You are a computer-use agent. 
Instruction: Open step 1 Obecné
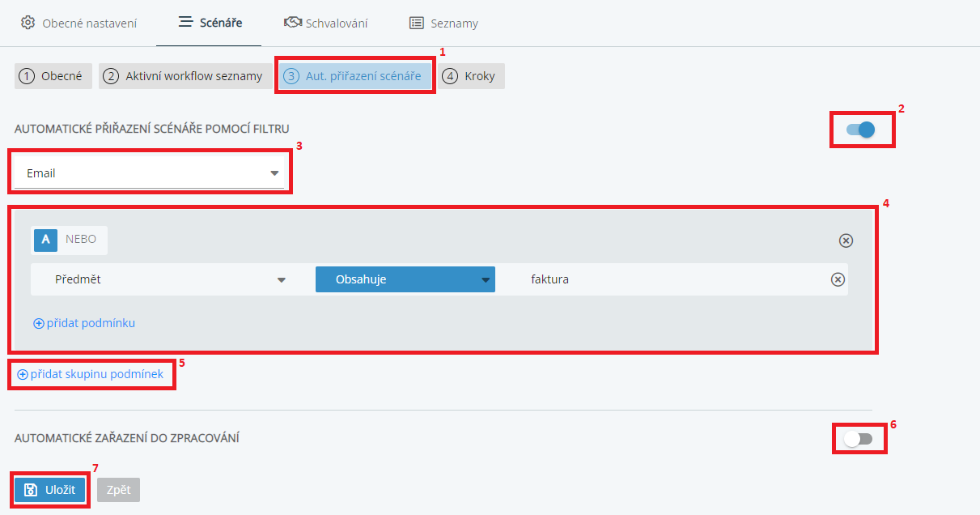[x=53, y=76]
